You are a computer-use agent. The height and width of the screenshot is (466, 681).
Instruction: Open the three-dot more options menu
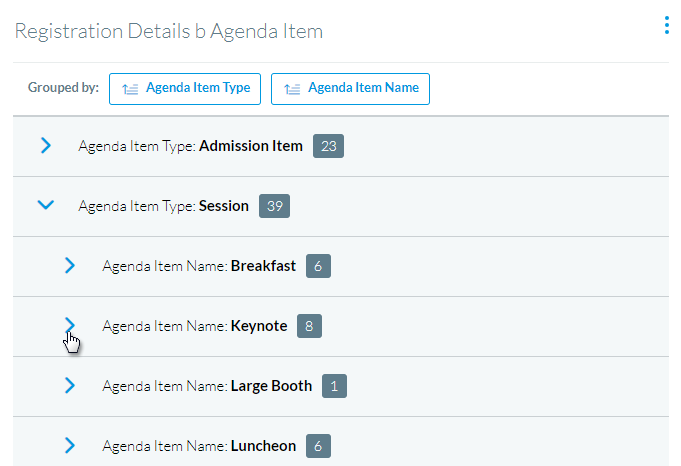point(667,25)
